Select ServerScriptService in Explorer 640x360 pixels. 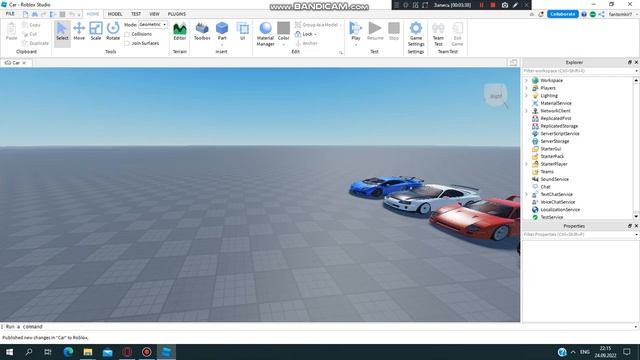[x=560, y=133]
